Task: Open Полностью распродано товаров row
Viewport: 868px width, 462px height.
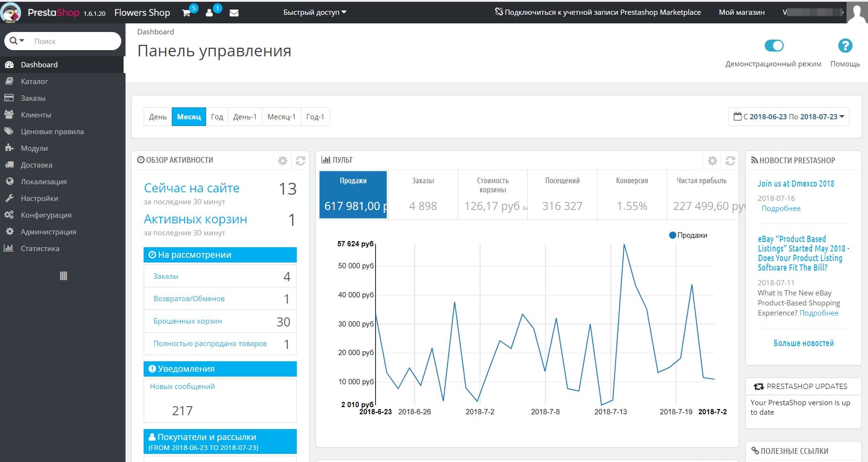Action: pyautogui.click(x=220, y=344)
